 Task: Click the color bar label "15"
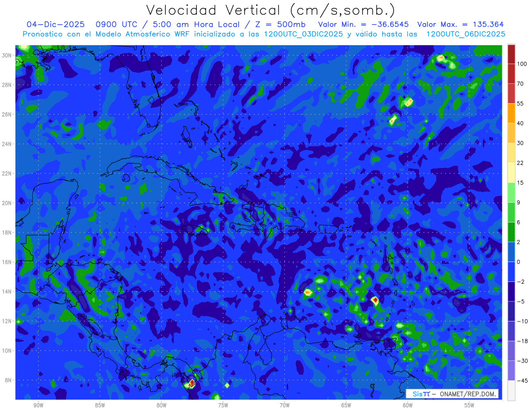tap(520, 183)
